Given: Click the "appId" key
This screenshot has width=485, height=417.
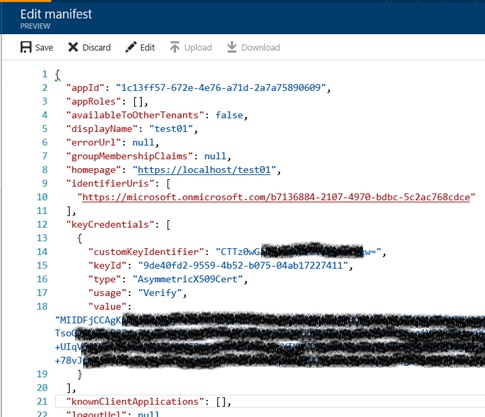Looking at the screenshot, I should click(85, 88).
